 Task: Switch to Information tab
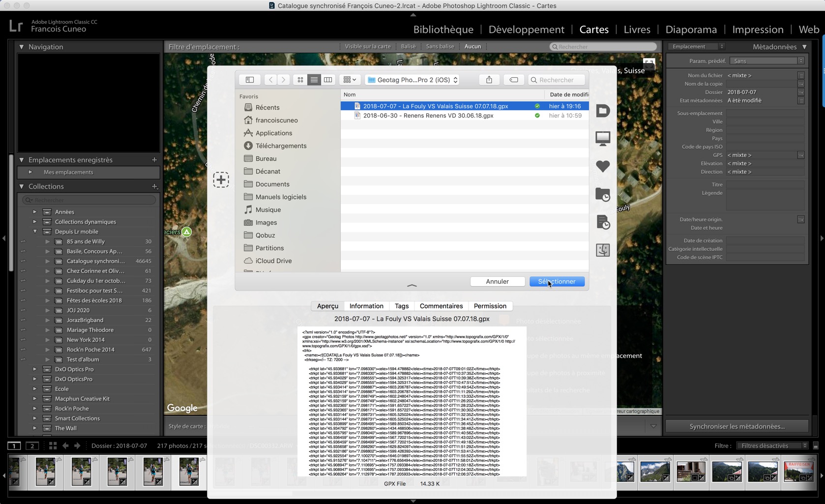pos(366,306)
